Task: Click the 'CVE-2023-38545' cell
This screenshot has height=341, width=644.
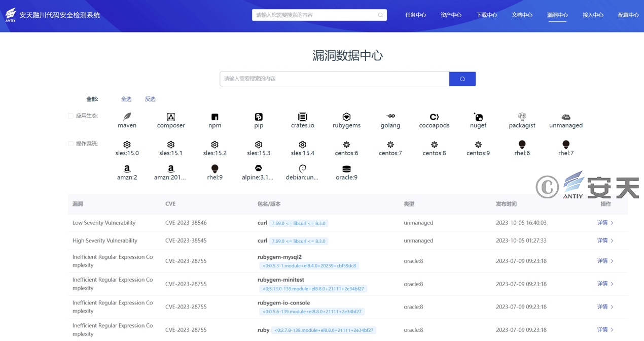Action: click(186, 241)
